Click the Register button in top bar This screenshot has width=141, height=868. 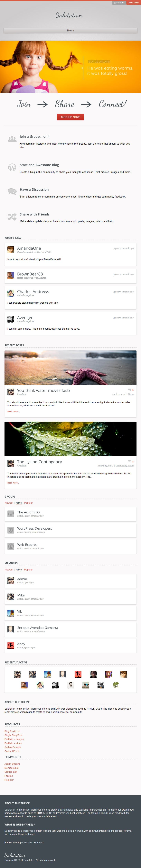coord(133,2)
